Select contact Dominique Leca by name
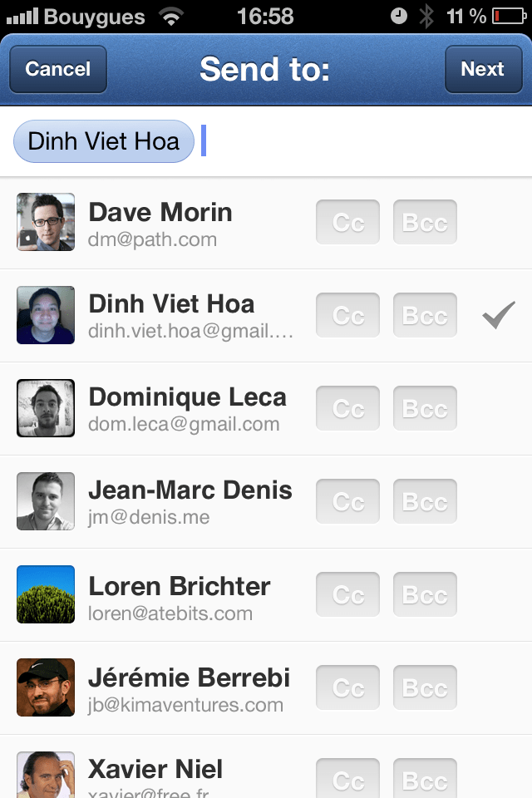Image resolution: width=532 pixels, height=798 pixels. point(187,397)
